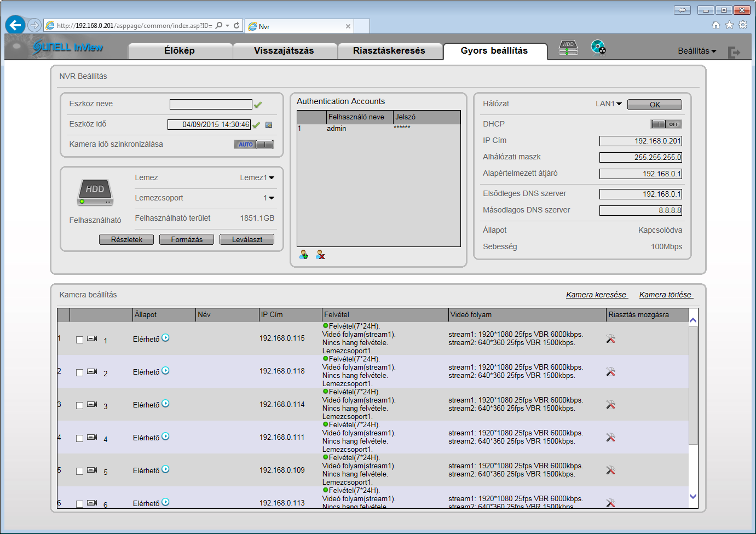
Task: Go back with browser back arrow
Action: coord(15,25)
